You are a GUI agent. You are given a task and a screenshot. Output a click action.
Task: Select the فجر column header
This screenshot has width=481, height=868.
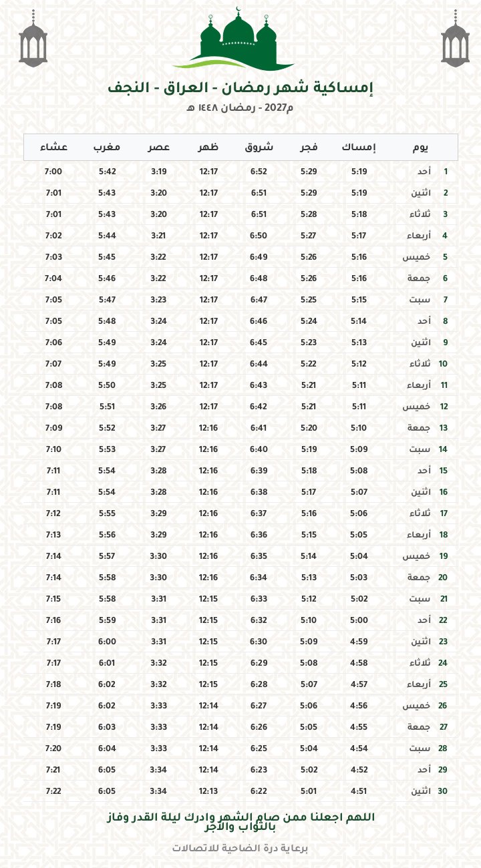point(308,148)
